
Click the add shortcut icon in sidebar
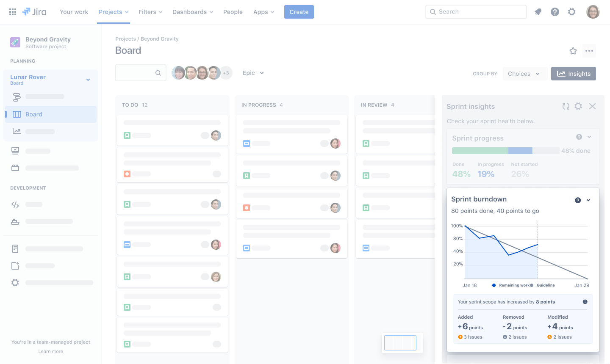pos(15,266)
